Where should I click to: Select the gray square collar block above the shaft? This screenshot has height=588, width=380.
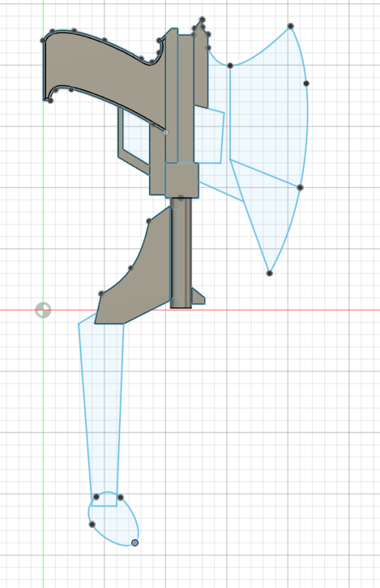(182, 180)
